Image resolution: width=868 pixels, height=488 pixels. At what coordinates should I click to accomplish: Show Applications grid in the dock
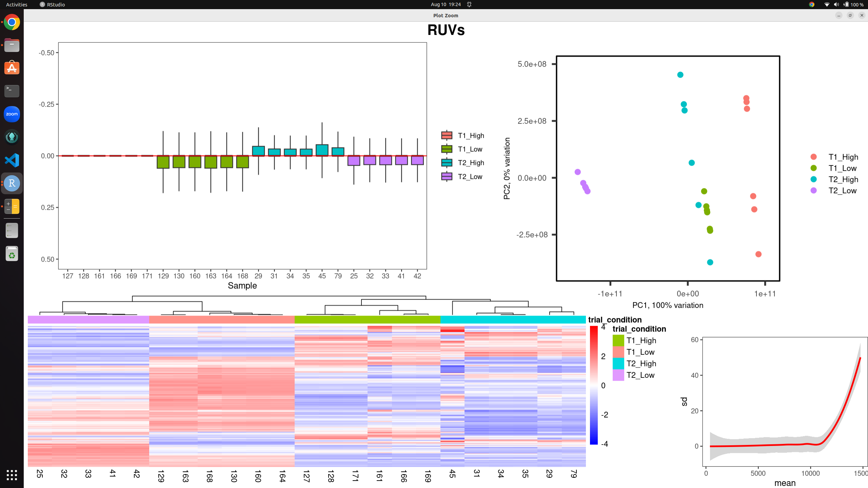click(12, 475)
